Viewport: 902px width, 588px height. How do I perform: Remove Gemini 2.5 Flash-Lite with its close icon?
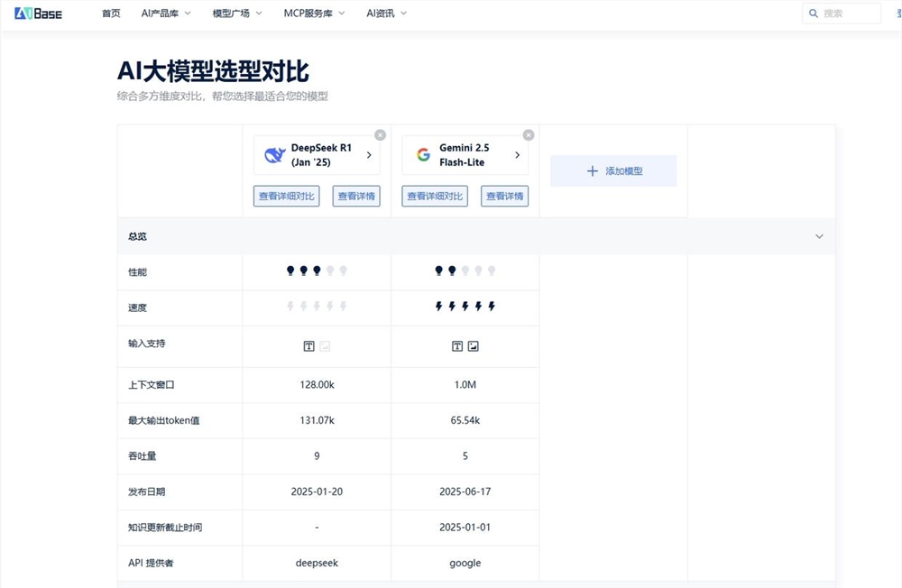(x=529, y=134)
